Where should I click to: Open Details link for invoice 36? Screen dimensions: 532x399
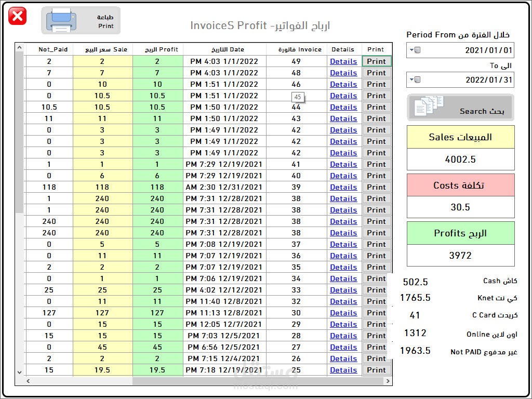(x=343, y=256)
